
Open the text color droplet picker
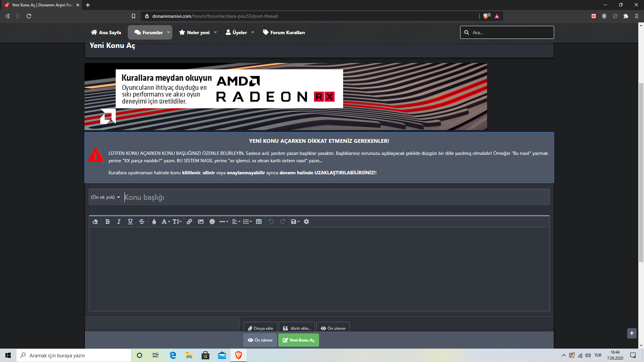tap(154, 222)
